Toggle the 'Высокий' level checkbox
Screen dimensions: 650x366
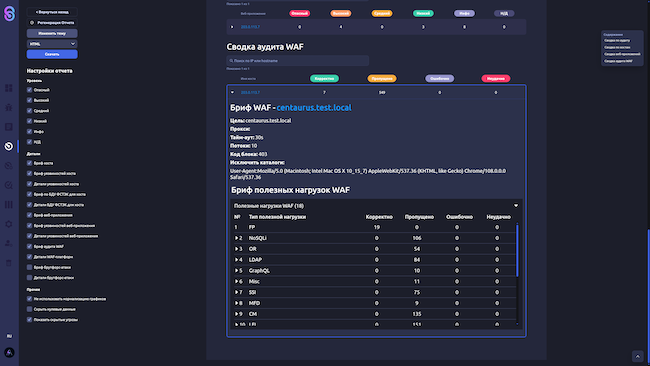pyautogui.click(x=29, y=100)
